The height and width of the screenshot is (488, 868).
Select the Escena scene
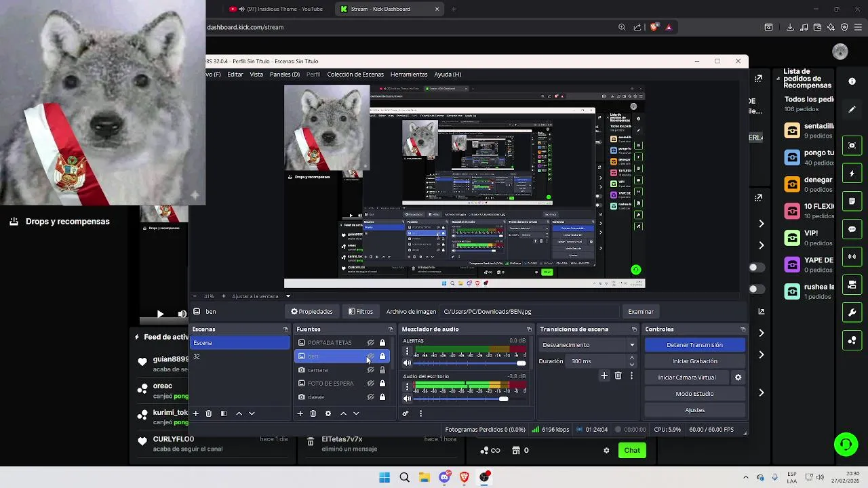click(x=240, y=343)
